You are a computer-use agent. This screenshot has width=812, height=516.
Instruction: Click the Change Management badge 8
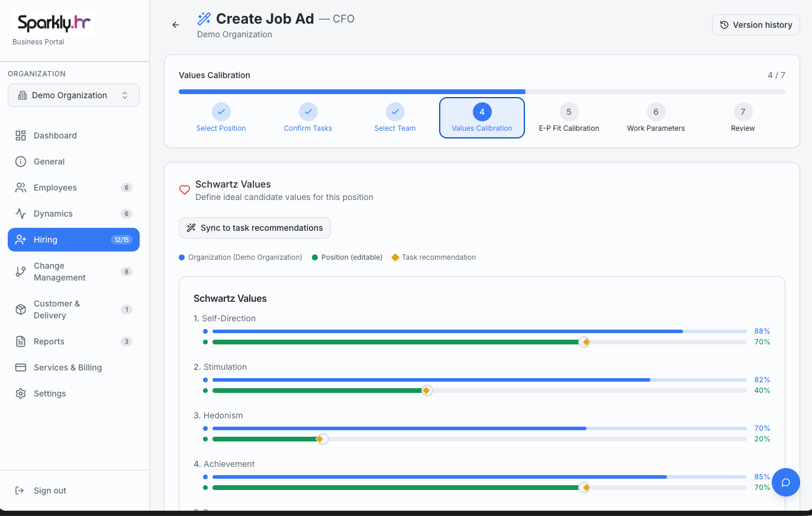coord(126,272)
